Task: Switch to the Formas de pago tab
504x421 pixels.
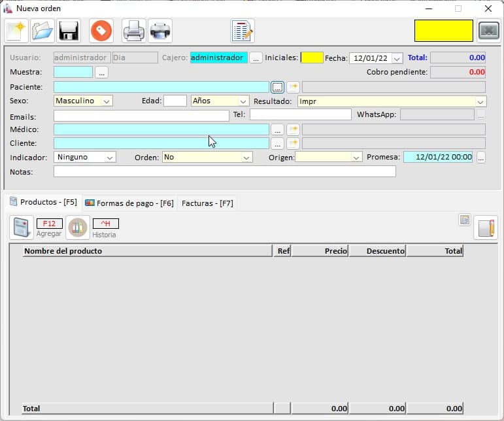Action: (x=129, y=203)
